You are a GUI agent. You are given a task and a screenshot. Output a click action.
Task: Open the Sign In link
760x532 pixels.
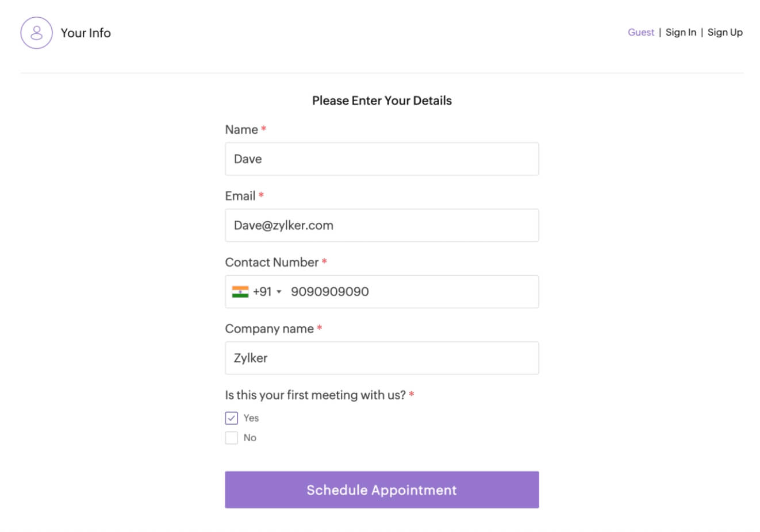click(x=681, y=33)
